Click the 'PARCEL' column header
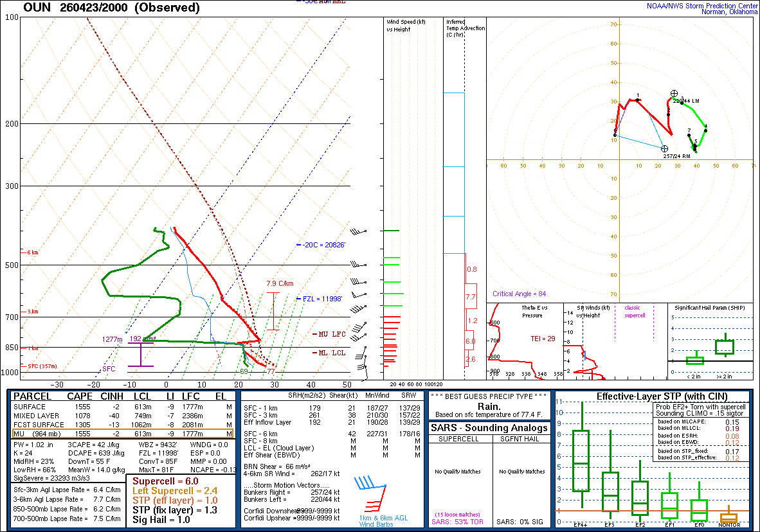The width and height of the screenshot is (760, 532). pyautogui.click(x=33, y=396)
